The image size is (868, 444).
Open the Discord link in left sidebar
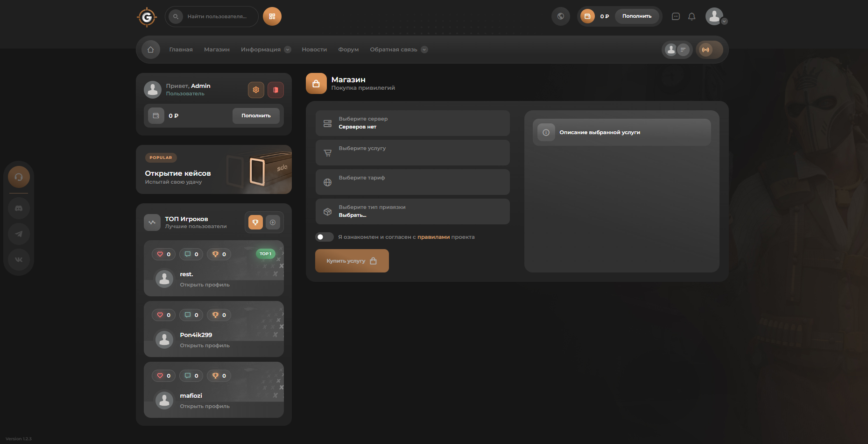[x=19, y=208]
